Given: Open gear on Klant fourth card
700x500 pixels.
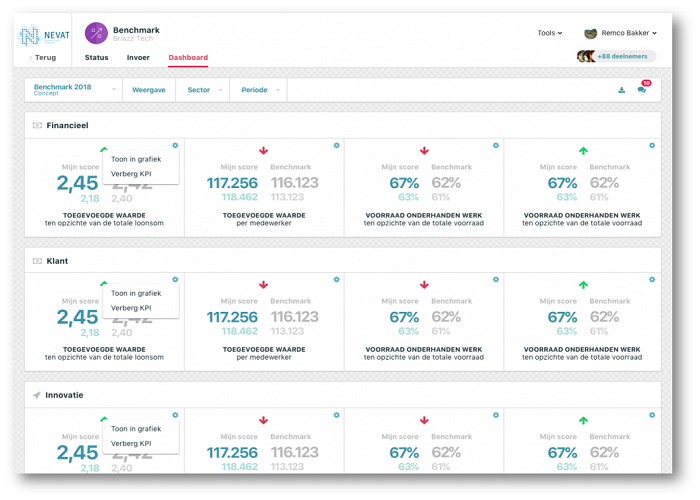Looking at the screenshot, I should 652,279.
